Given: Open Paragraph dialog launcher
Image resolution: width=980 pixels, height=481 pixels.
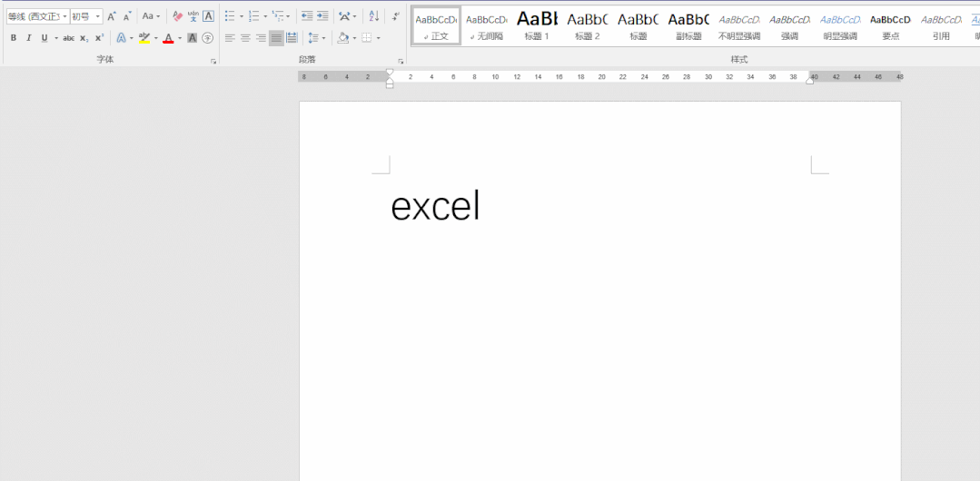Looking at the screenshot, I should coord(400,61).
